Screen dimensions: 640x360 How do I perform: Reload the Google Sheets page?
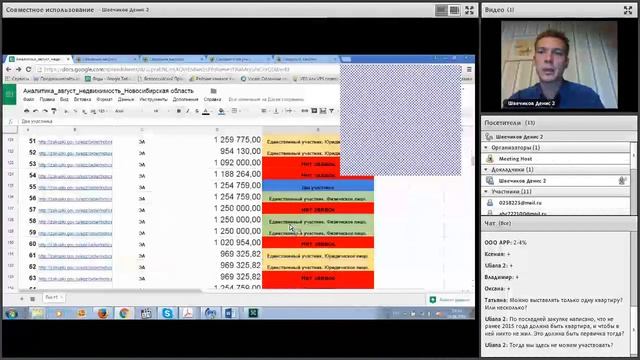point(28,69)
